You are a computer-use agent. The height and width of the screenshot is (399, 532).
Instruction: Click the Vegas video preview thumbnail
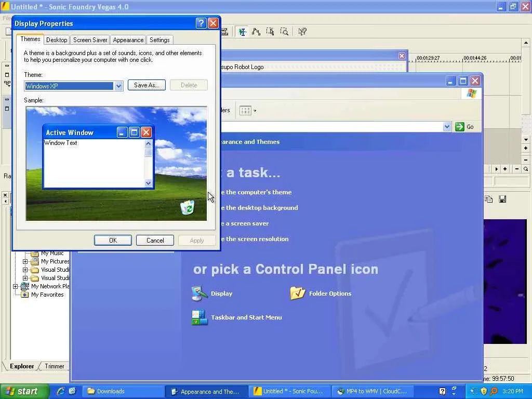[505, 282]
